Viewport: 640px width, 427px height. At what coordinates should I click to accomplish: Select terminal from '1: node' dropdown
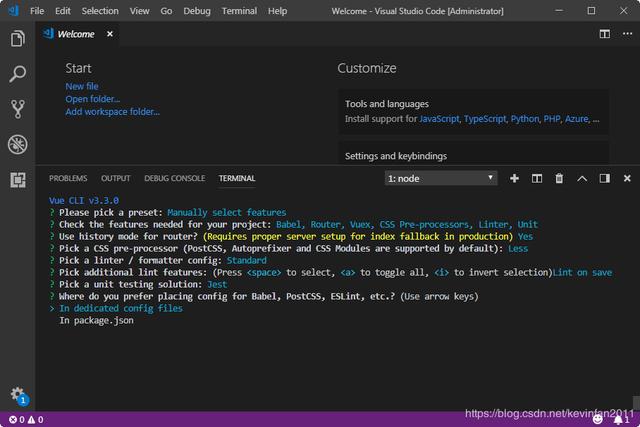[441, 178]
